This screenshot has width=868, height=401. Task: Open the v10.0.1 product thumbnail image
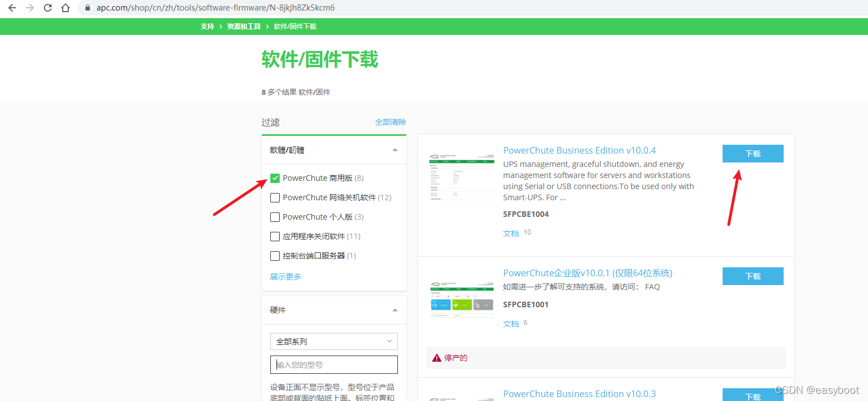coord(462,299)
